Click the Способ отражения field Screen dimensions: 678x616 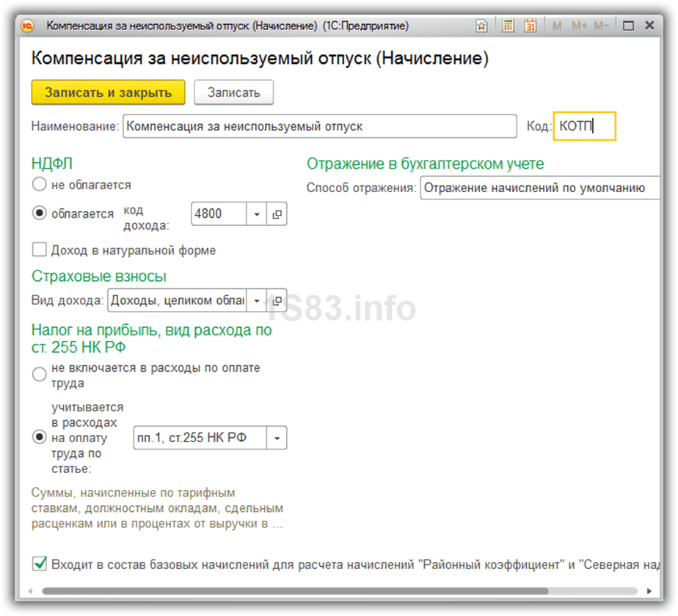pos(539,188)
